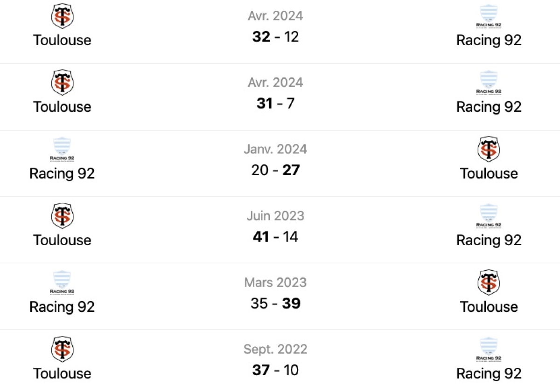
Task: Open the 31 - 7 match score
Action: point(275,103)
